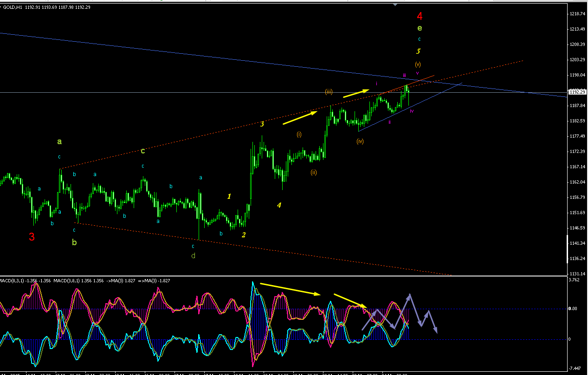The width and height of the screenshot is (588, 375).
Task: Select the large green label b
Action: tap(74, 242)
